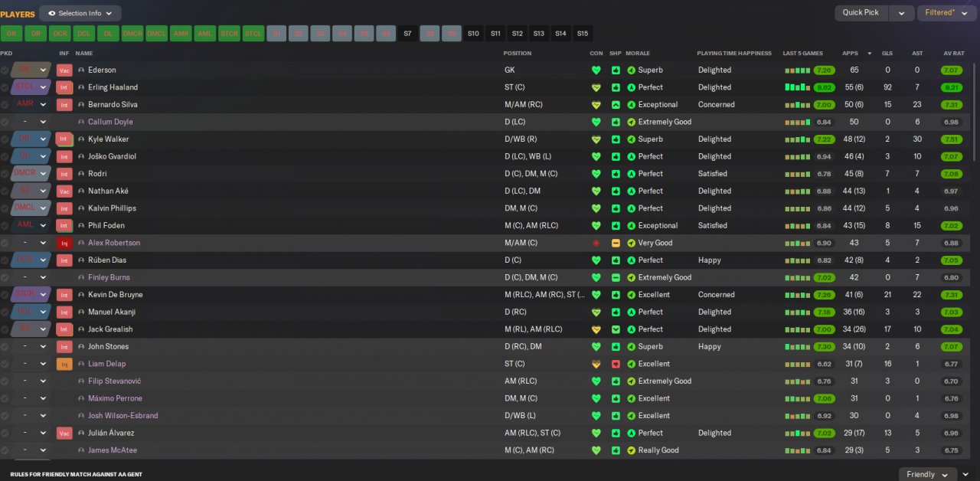Screen dimensions: 980x481
Task: Click the player icon beside Rodri
Action: [x=81, y=174]
